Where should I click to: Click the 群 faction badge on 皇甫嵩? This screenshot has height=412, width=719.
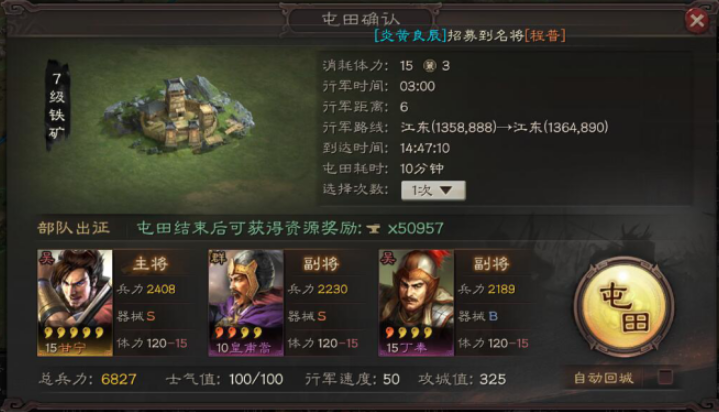(x=217, y=258)
